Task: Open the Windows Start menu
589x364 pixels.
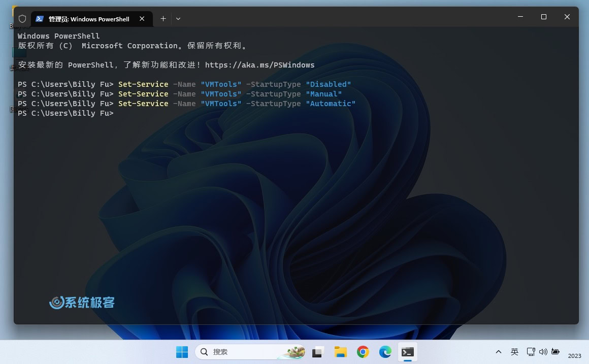Action: (x=182, y=352)
